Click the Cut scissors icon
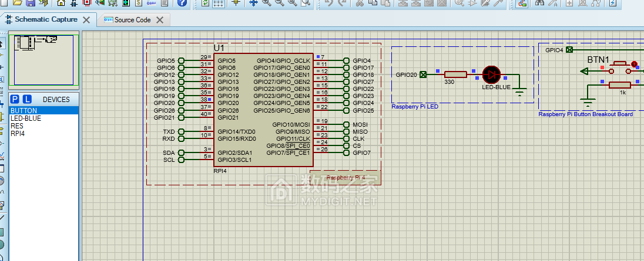This screenshot has height=261, width=644. tap(360, 3)
